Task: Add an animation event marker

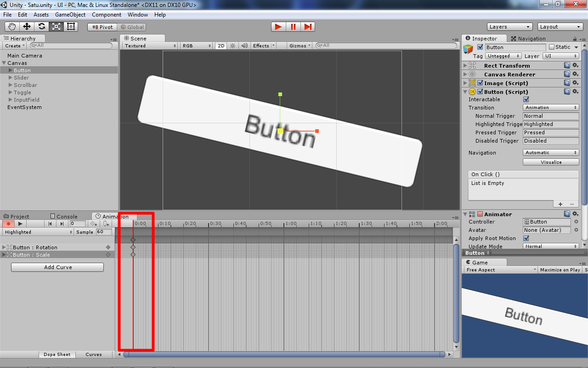Action: (x=106, y=224)
